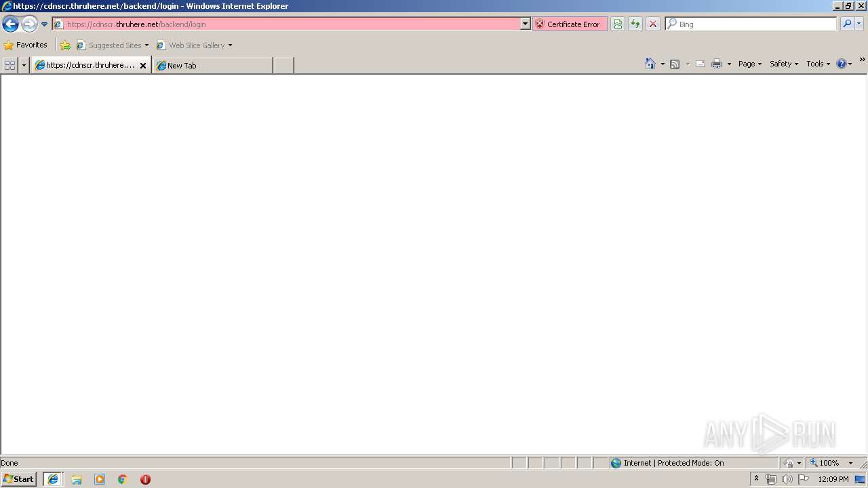Click the Action Center flag icon
Viewport: 868px width, 488px height.
(x=804, y=479)
